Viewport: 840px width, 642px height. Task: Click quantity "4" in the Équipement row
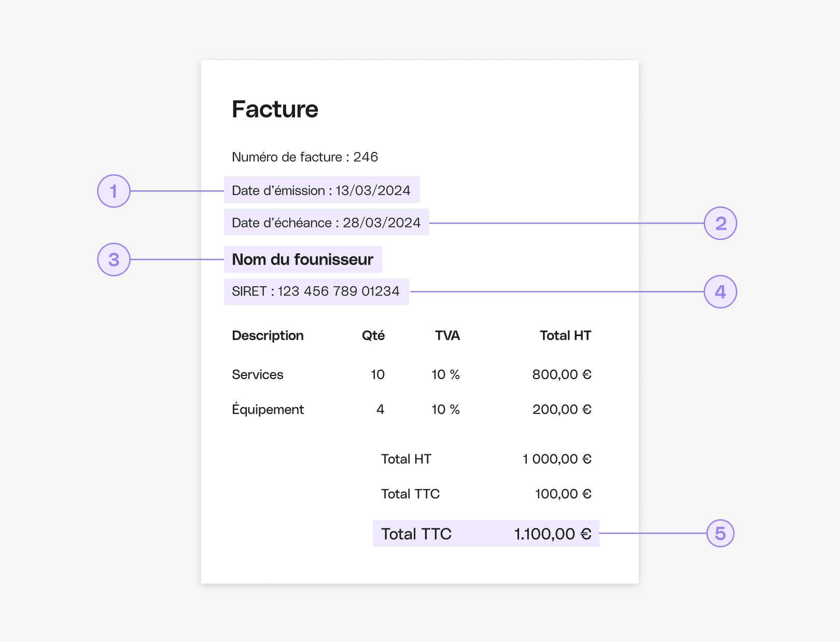380,409
